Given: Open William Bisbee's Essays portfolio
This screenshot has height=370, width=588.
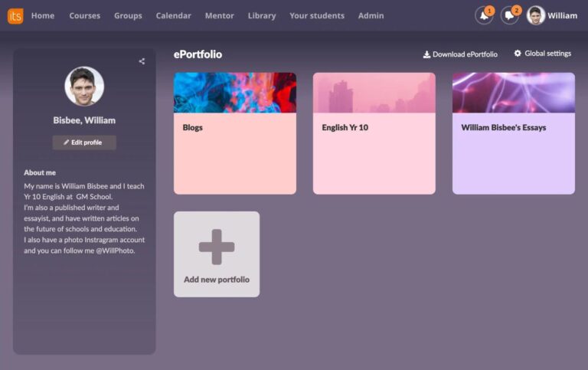Looking at the screenshot, I should pyautogui.click(x=513, y=133).
